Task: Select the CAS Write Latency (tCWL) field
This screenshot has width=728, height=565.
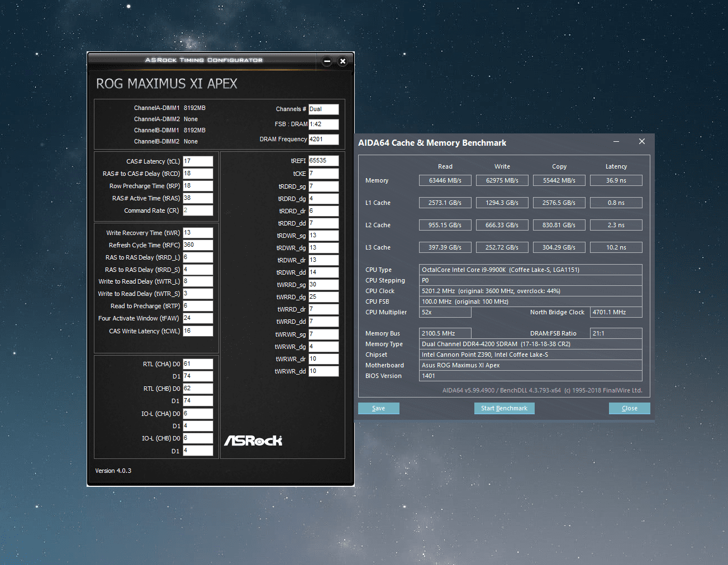Action: 198,331
